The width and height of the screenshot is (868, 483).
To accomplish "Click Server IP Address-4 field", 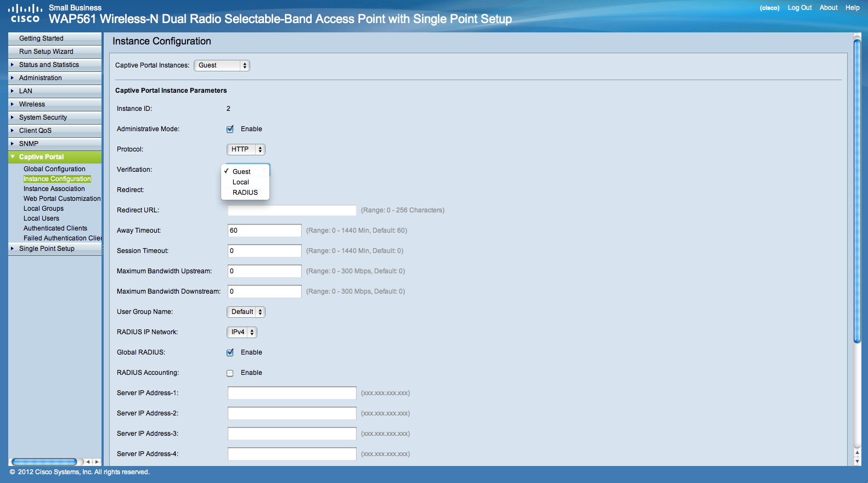I will (x=292, y=454).
